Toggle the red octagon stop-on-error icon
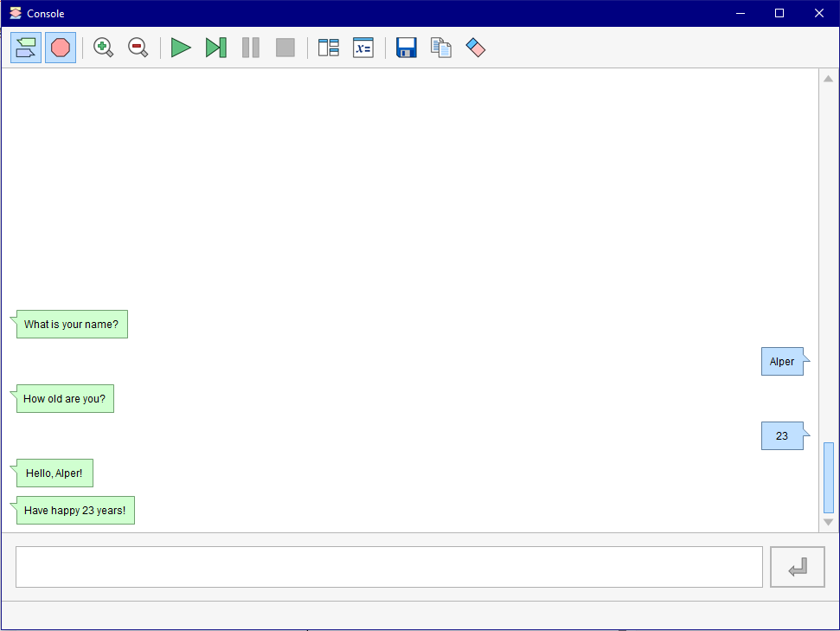840x631 pixels. pos(61,48)
